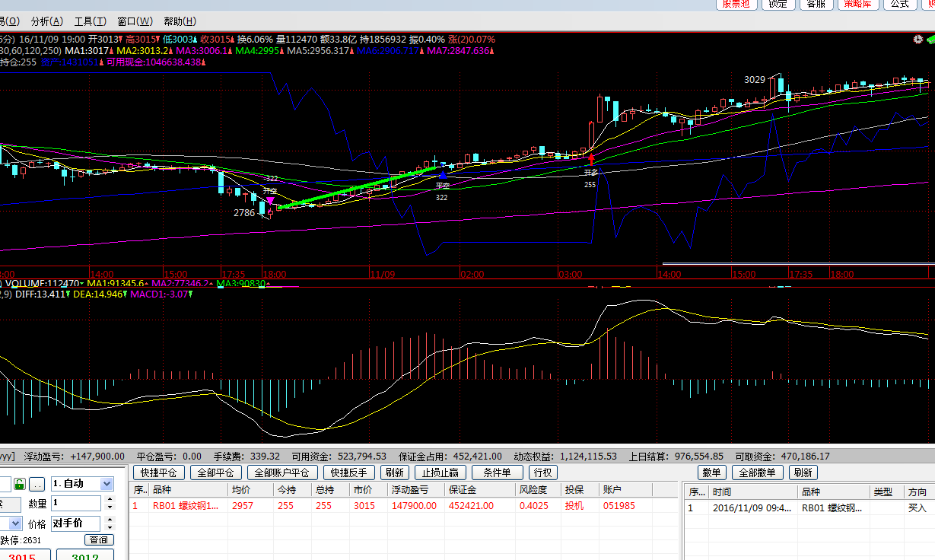
Task: Click the clock icon at chart top-right
Action: [918, 39]
